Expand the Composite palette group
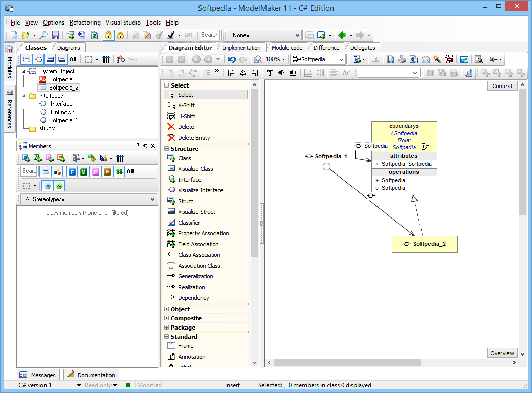Viewport: 532px width, 393px height. (167, 318)
